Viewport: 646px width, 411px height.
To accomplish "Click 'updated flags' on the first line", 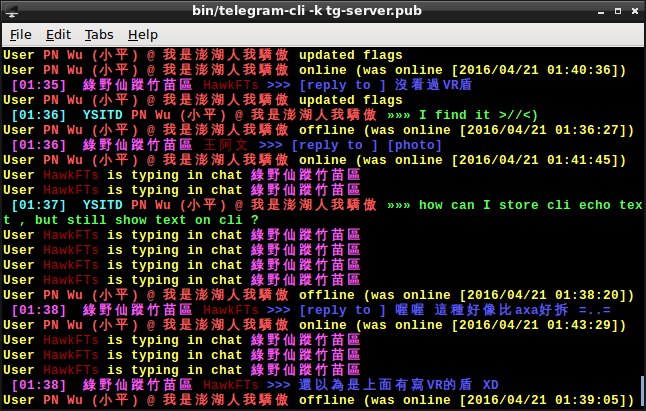I will 351,55.
